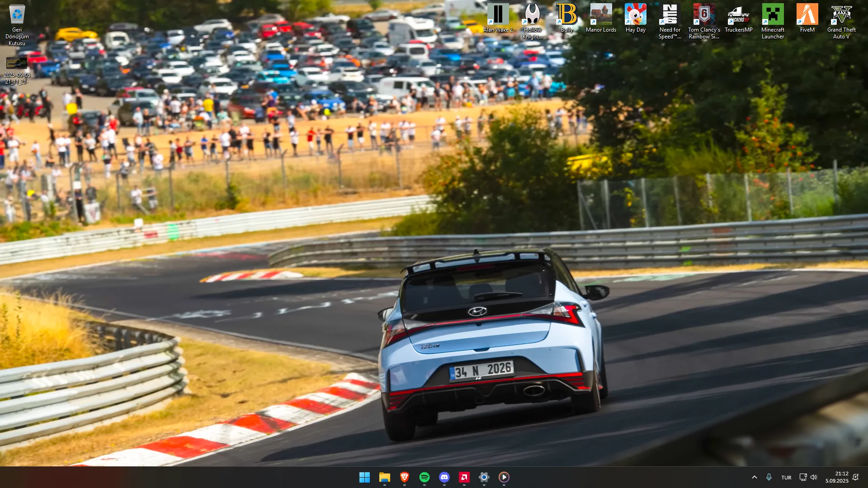868x488 pixels.
Task: Select the Hollow Knight desktop icon
Action: (532, 21)
